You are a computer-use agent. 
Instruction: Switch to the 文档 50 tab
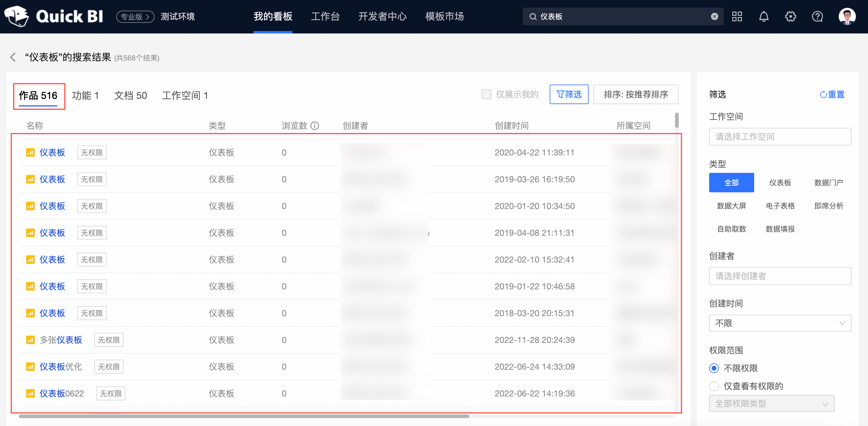click(x=130, y=96)
